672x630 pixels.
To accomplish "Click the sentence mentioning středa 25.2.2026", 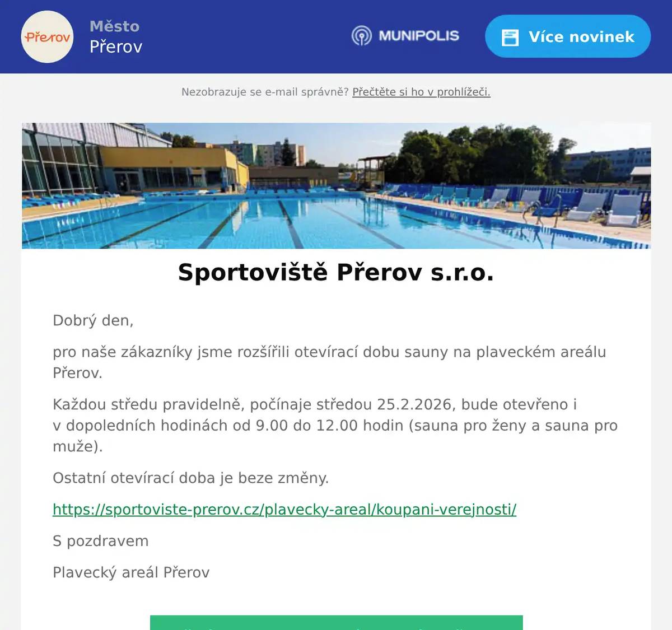I will (315, 404).
